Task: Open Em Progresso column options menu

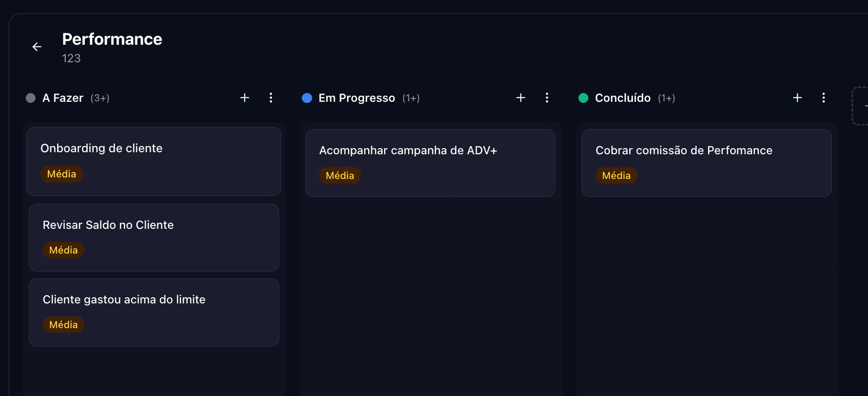Action: tap(547, 98)
